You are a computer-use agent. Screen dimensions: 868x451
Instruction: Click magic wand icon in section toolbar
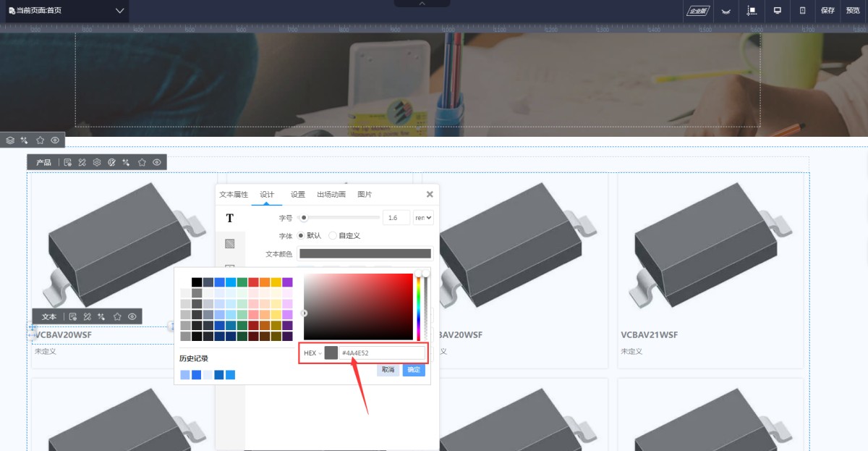25,140
